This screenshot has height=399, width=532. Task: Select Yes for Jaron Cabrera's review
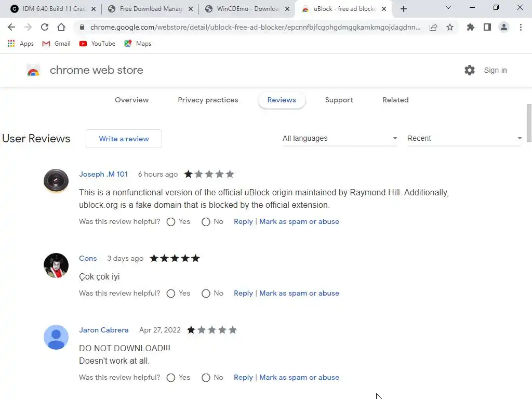[x=171, y=378]
